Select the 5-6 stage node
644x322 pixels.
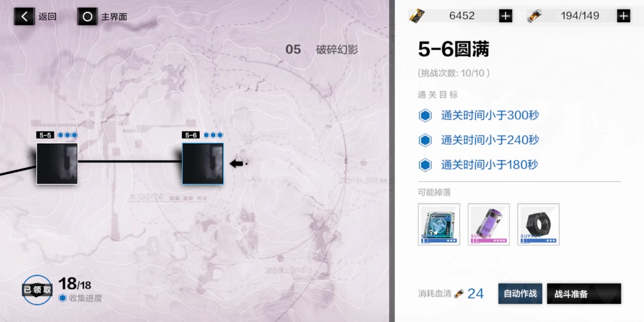pos(203,164)
